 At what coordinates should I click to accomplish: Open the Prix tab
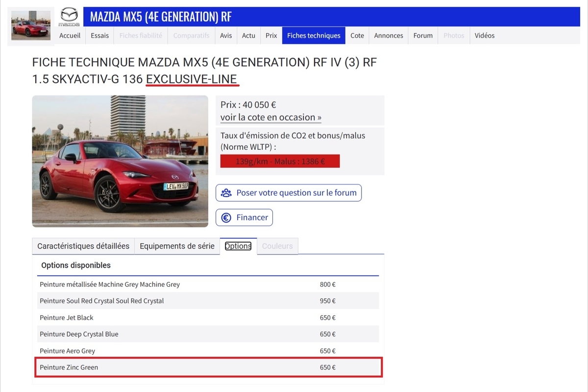point(271,36)
